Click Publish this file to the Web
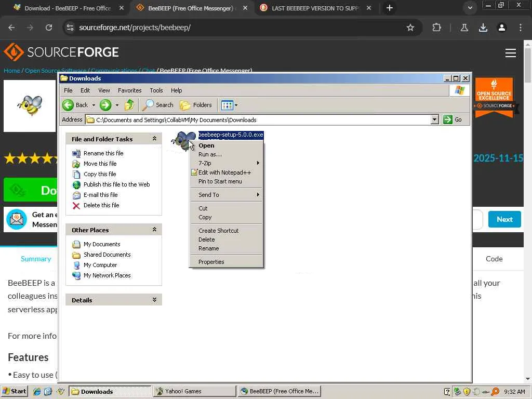 click(116, 184)
